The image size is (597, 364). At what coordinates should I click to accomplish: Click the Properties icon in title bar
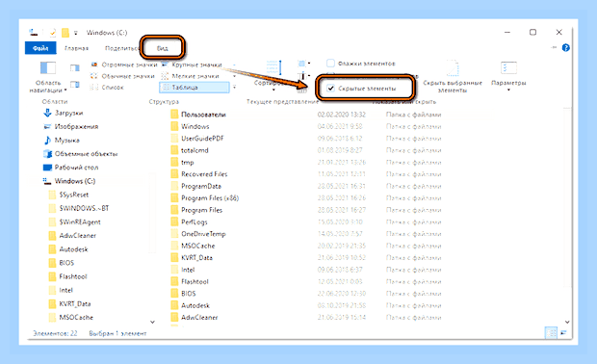click(52, 33)
